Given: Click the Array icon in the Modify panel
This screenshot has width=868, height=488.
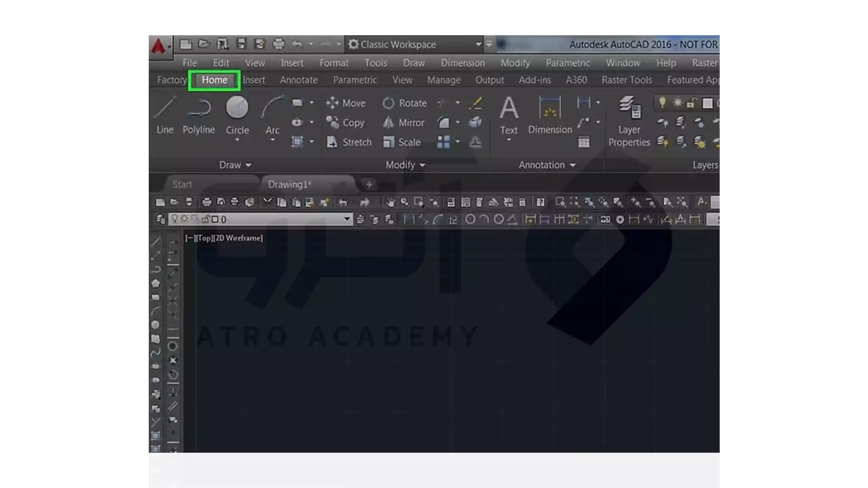Looking at the screenshot, I should [x=443, y=142].
